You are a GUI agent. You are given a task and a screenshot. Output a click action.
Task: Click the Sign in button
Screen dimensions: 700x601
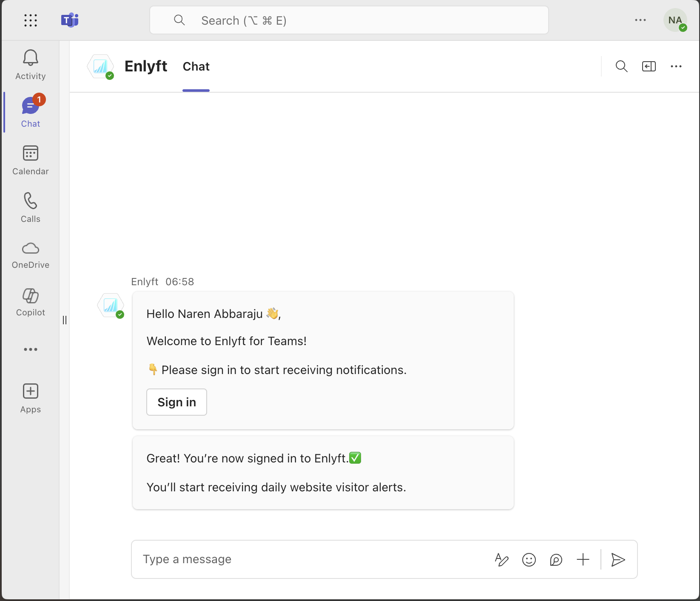pyautogui.click(x=176, y=402)
